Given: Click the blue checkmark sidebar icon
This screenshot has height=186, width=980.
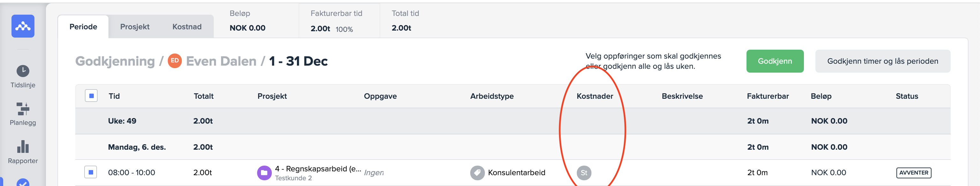Looking at the screenshot, I should 23,182.
